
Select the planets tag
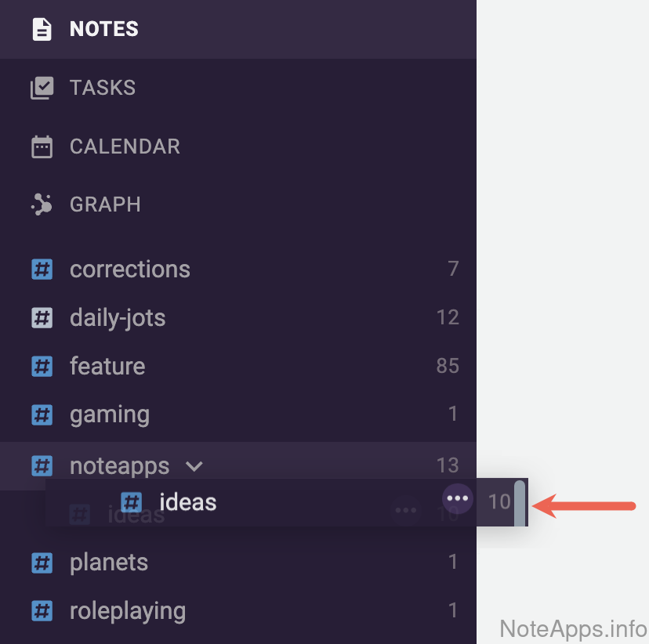click(108, 563)
